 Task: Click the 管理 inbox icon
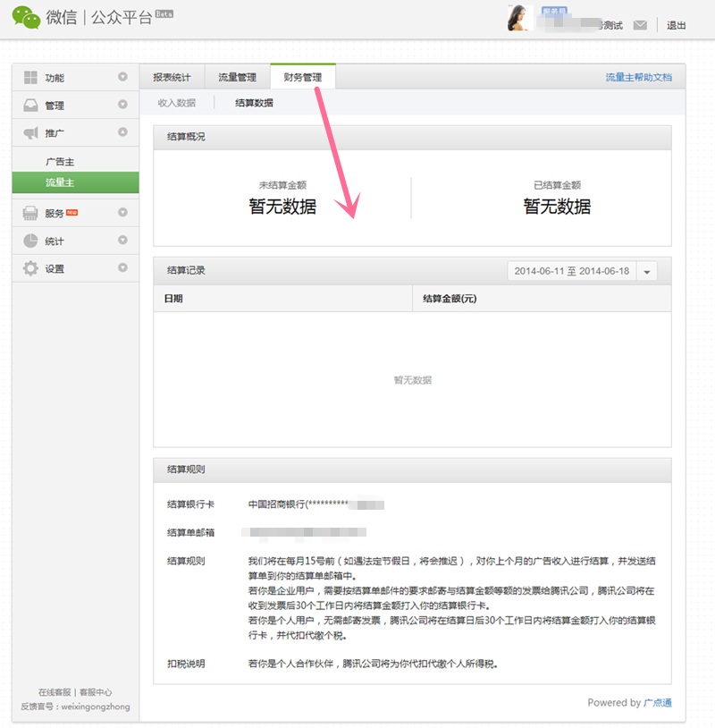[x=30, y=106]
